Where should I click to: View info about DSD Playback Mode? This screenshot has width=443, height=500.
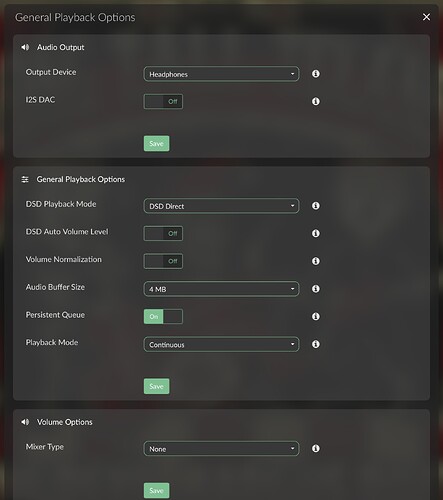[316, 206]
